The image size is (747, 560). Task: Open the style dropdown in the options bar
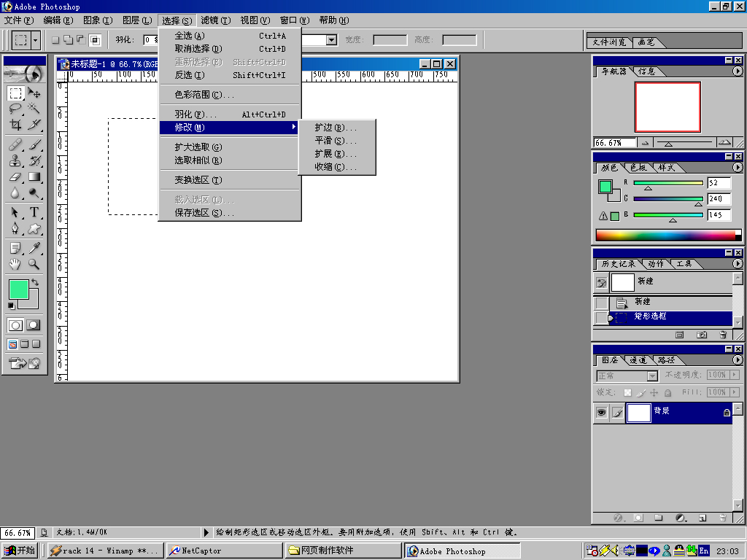tap(332, 40)
